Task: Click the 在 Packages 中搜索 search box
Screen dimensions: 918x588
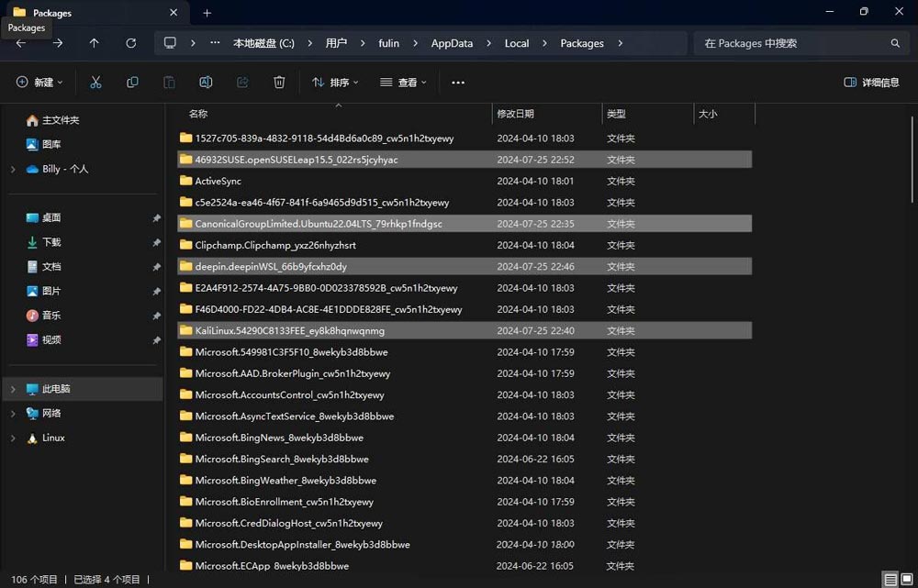Action: coord(794,43)
